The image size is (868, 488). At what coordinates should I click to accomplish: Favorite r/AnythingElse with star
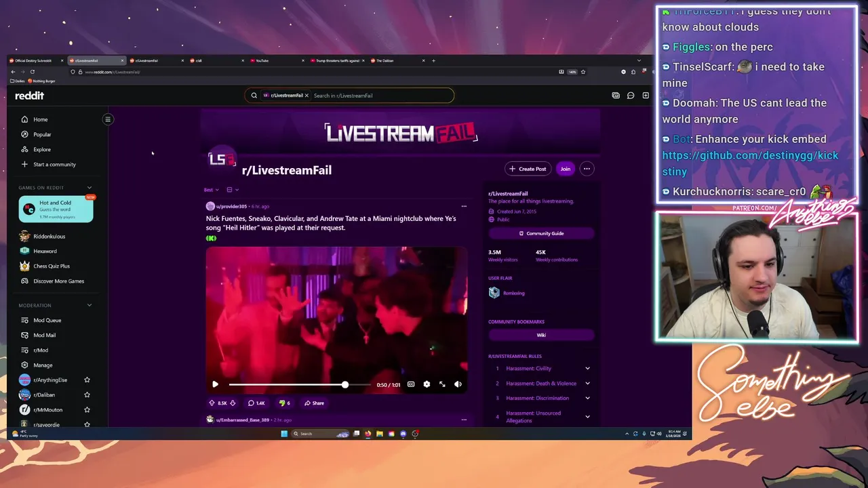(87, 380)
